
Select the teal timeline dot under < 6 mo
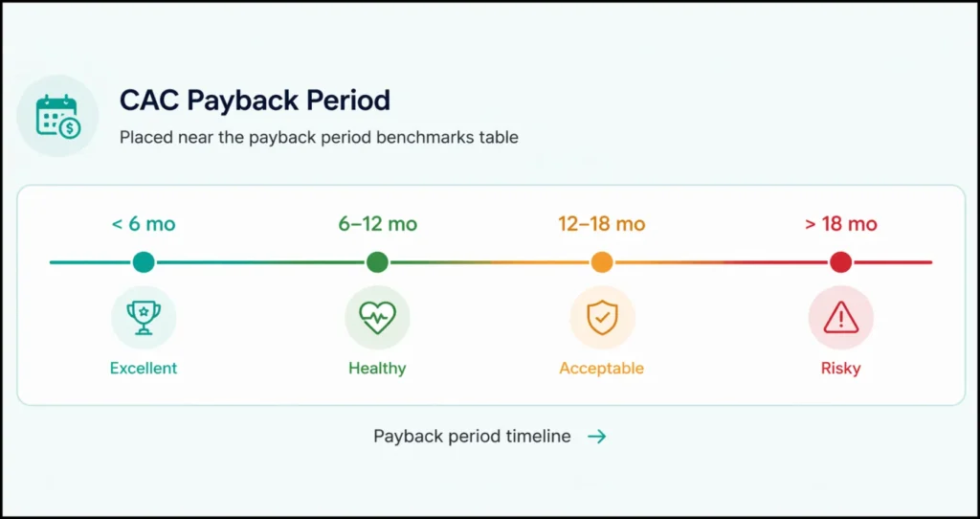click(144, 262)
